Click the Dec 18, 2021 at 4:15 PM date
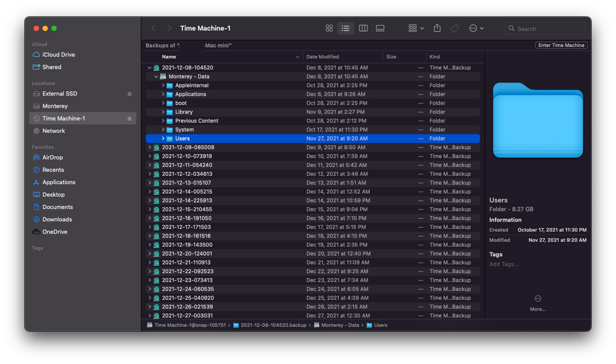Image resolution: width=616 pixels, height=364 pixels. click(337, 236)
